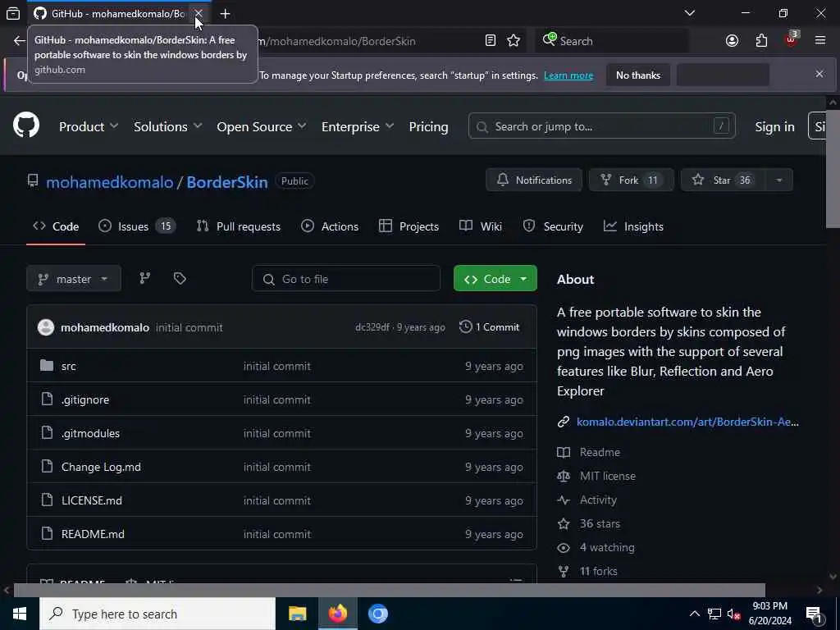Viewport: 840px width, 630px height.
Task: Click the Firefox Search box
Action: pyautogui.click(x=612, y=41)
